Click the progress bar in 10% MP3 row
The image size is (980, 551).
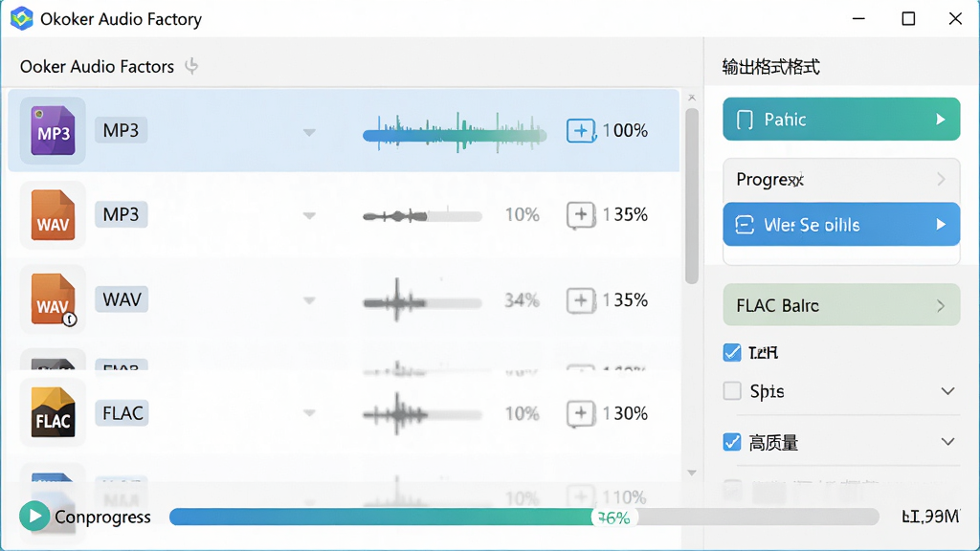(422, 217)
